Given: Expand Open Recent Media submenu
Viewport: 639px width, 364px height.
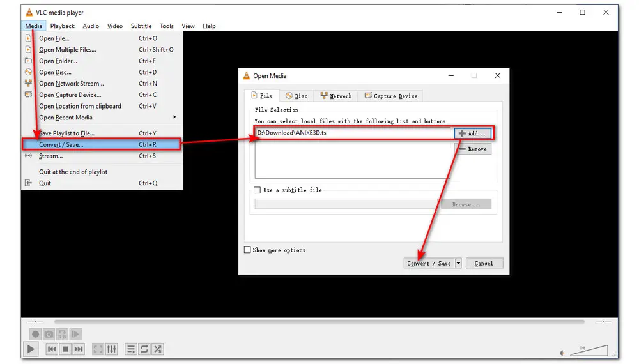Looking at the screenshot, I should (x=102, y=118).
